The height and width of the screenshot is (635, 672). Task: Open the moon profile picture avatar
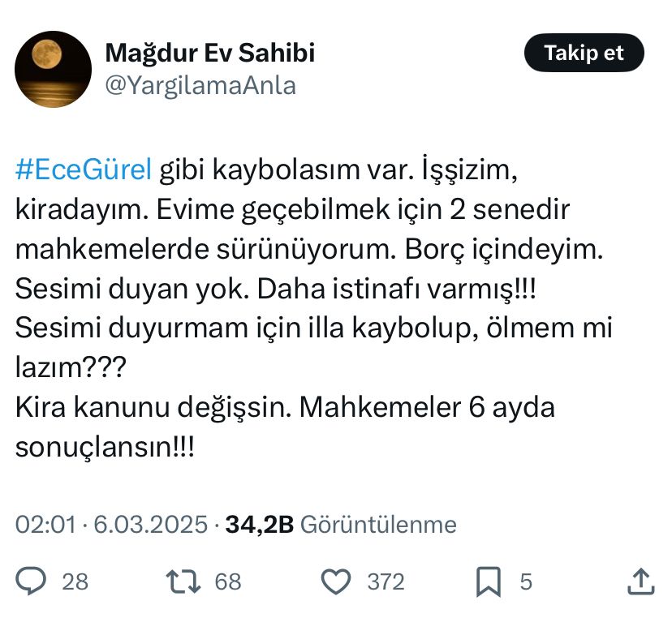[x=53, y=69]
